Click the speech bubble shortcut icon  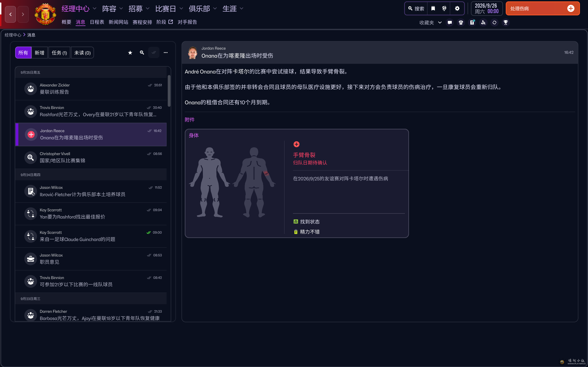[x=450, y=22]
